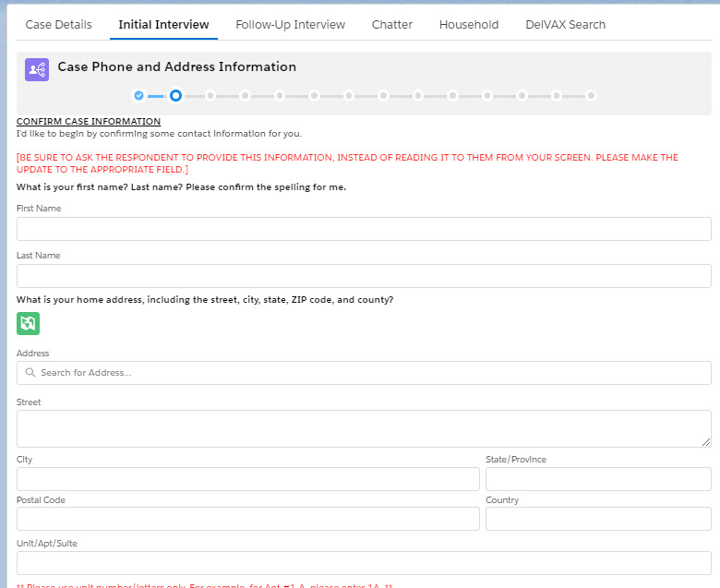Image resolution: width=720 pixels, height=588 pixels.
Task: Switch to the DelVAX Search tab
Action: [565, 25]
